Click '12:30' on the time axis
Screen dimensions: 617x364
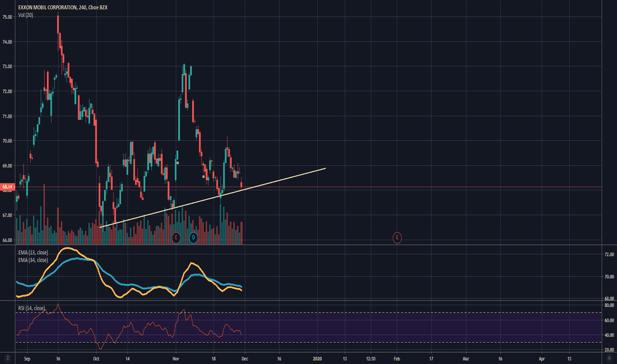pyautogui.click(x=371, y=359)
